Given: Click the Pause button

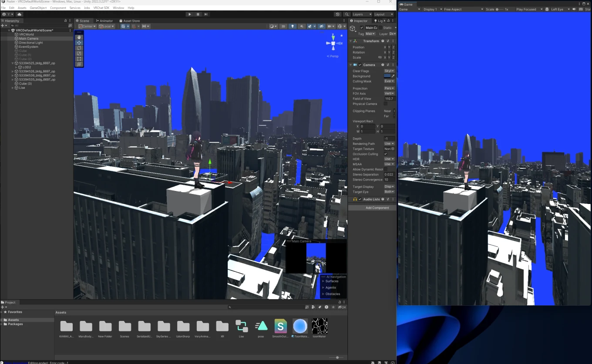Looking at the screenshot, I should click(x=198, y=14).
